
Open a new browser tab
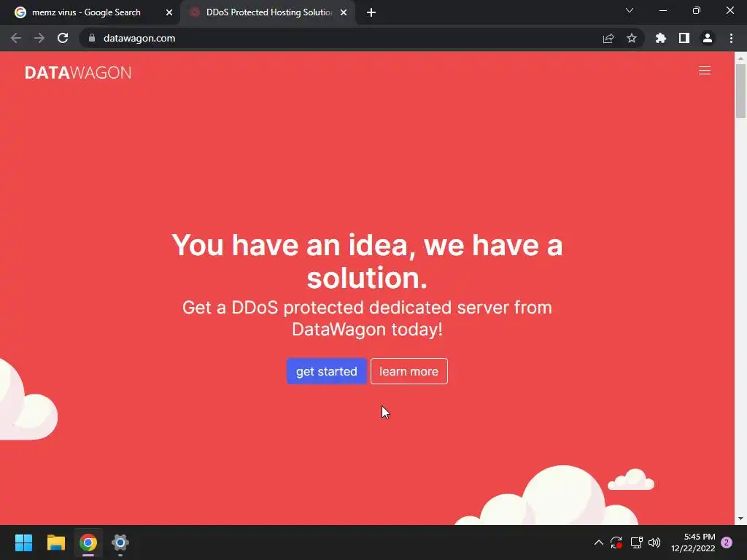371,12
